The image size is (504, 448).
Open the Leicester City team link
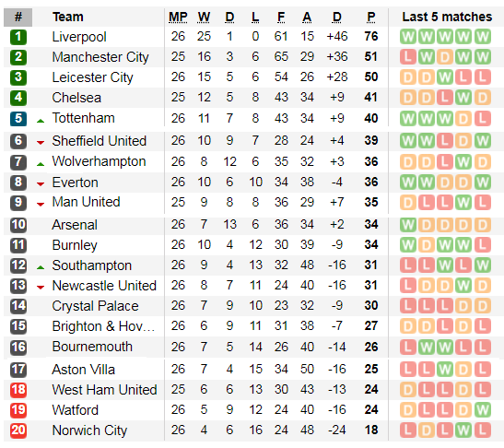[92, 77]
